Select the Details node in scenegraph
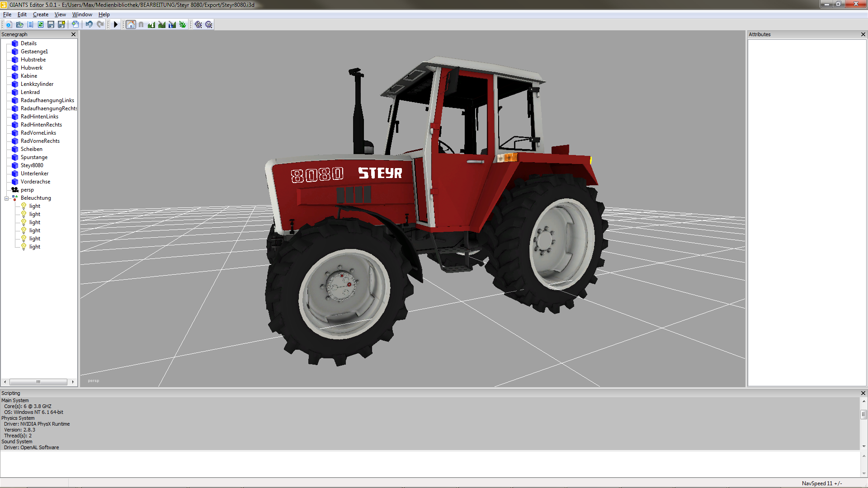The image size is (868, 488). (28, 43)
